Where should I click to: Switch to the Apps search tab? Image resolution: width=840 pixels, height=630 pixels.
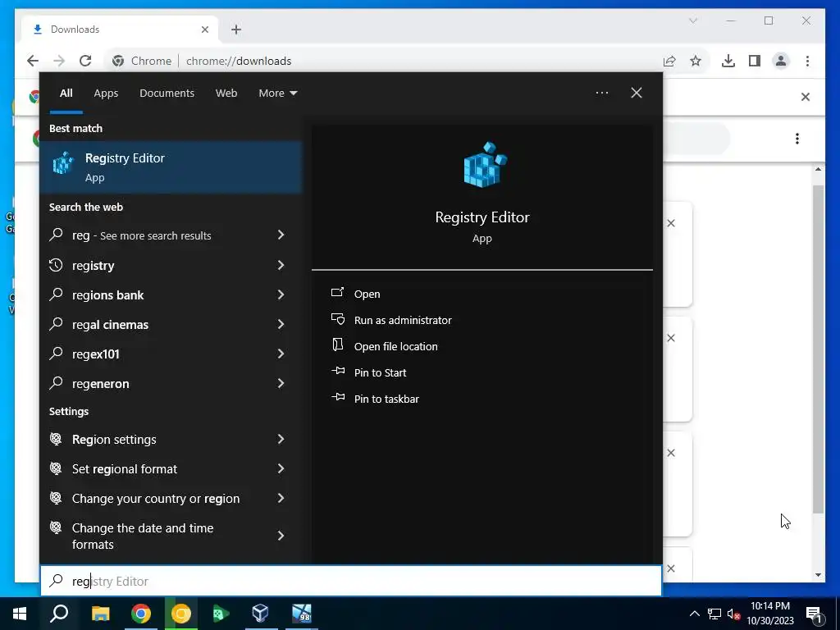pos(106,93)
